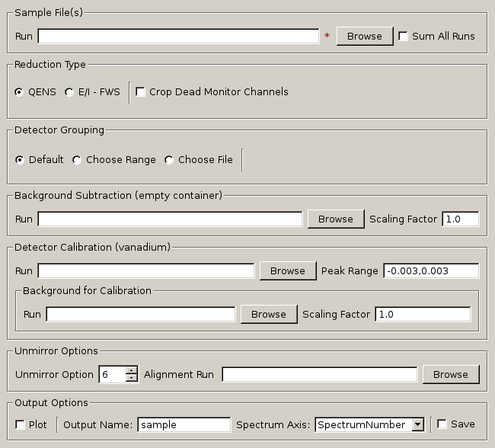
Task: Select Choose File detector grouping
Action: [169, 160]
